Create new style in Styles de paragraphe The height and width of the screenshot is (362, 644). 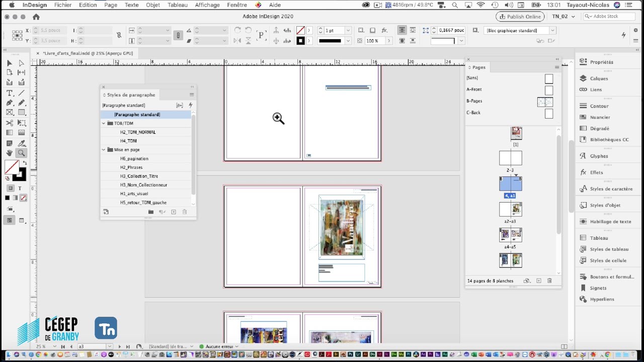coord(174,212)
